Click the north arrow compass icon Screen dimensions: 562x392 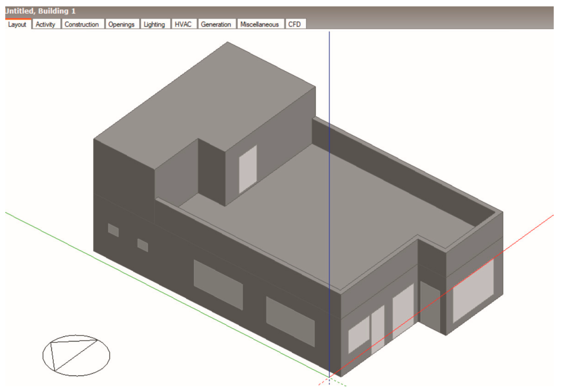click(76, 355)
